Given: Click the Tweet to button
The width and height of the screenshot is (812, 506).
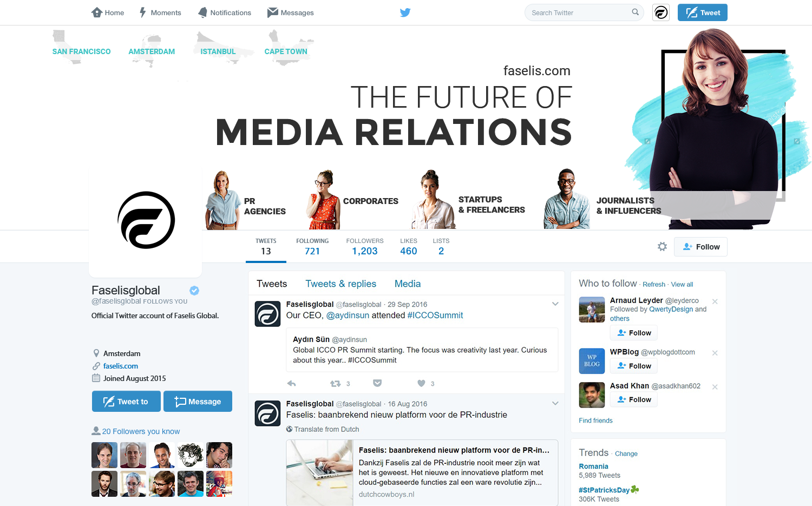Looking at the screenshot, I should point(126,402).
